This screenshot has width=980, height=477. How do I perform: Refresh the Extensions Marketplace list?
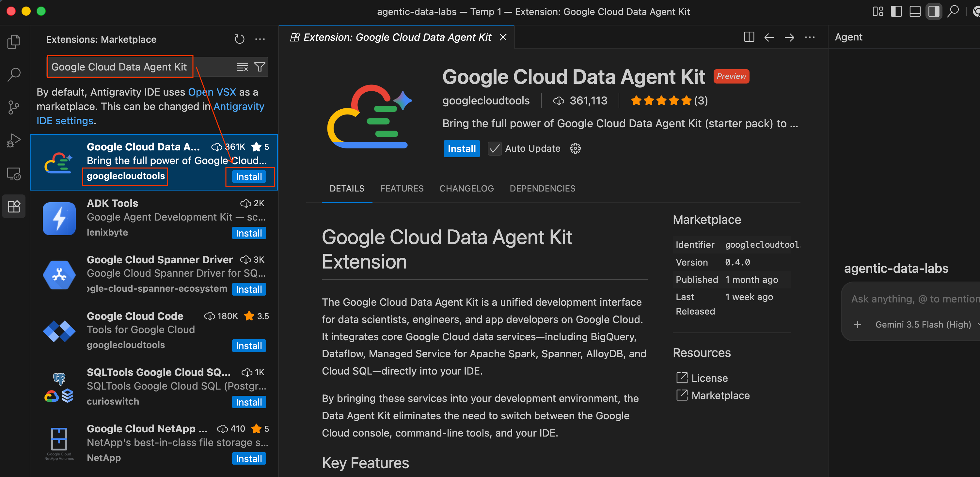tap(239, 39)
